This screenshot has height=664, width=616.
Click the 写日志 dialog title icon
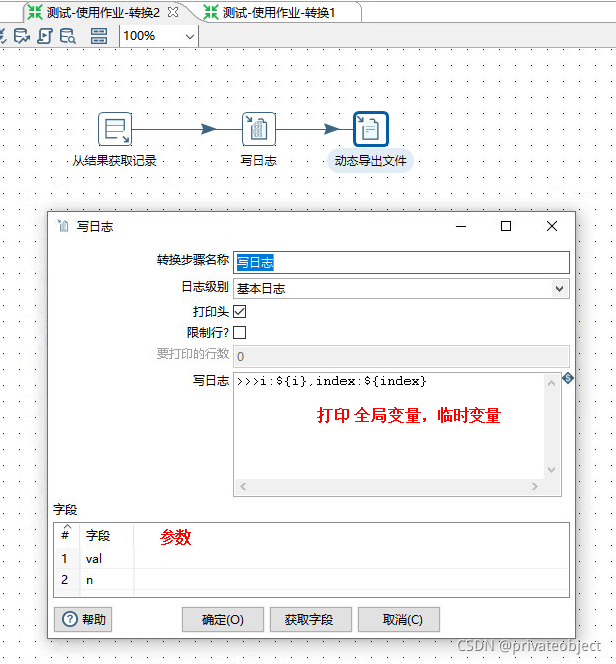[63, 226]
